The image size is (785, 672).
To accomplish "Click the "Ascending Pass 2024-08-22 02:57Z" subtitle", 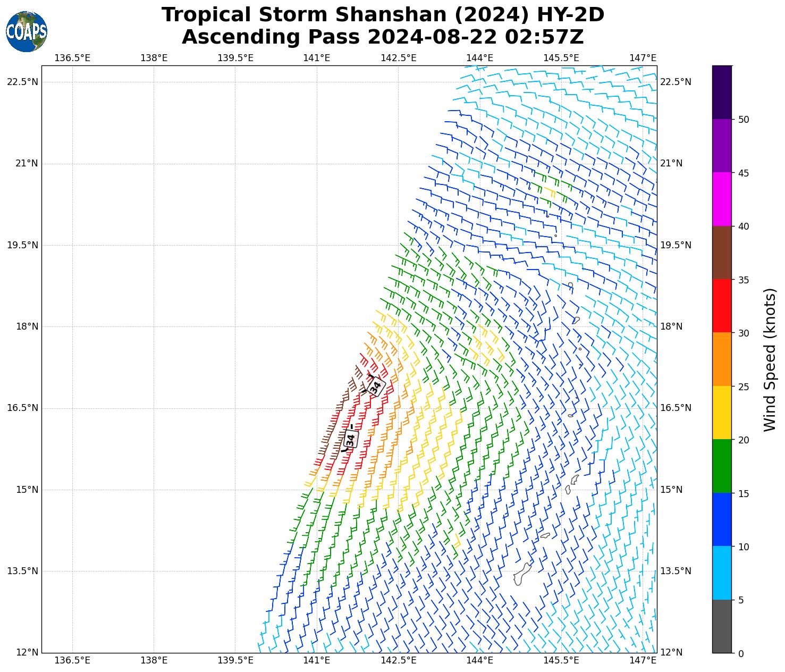I will point(383,37).
